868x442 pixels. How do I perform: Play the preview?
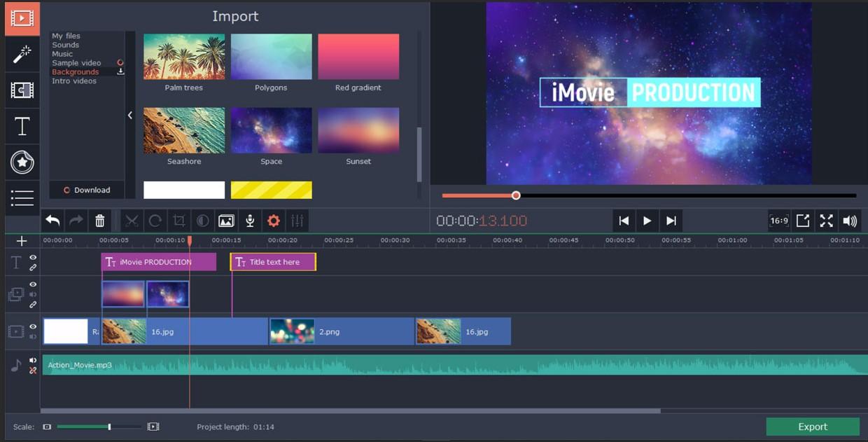(x=647, y=221)
